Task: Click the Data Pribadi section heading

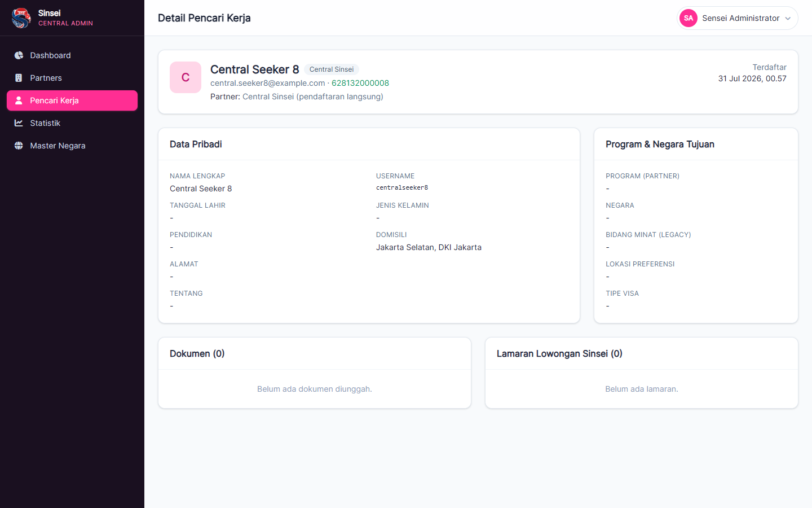Action: point(196,144)
